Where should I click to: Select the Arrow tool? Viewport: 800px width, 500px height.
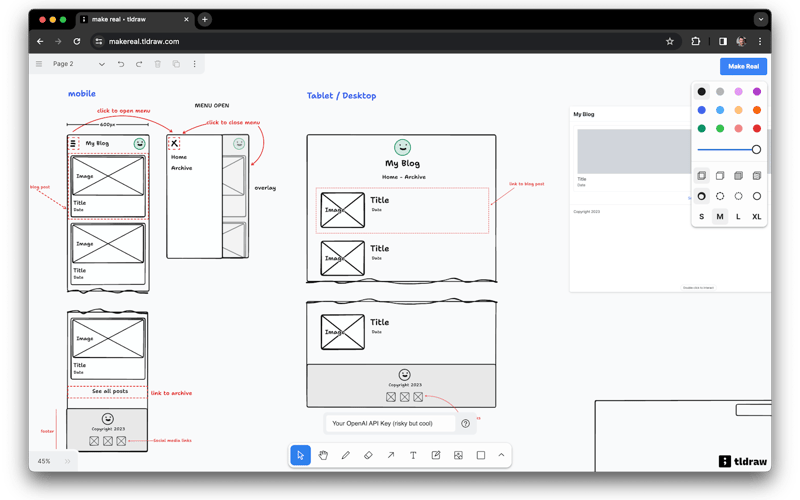coord(391,455)
